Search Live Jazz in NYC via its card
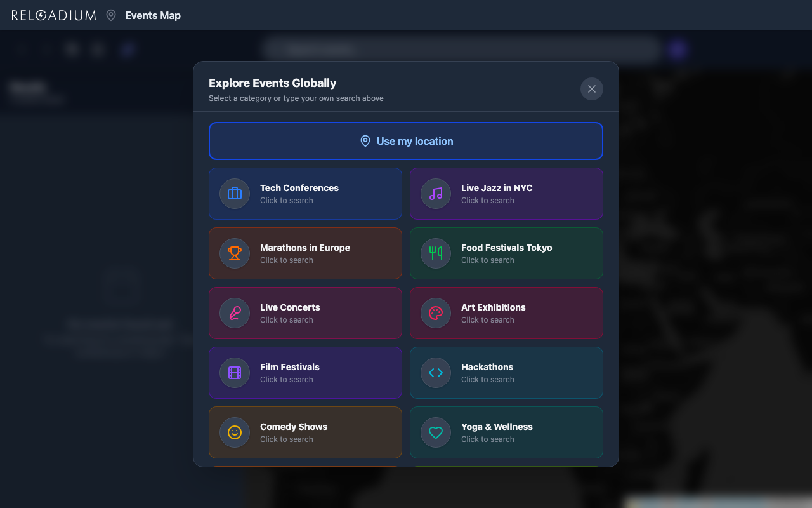Image resolution: width=812 pixels, height=508 pixels. click(x=506, y=194)
